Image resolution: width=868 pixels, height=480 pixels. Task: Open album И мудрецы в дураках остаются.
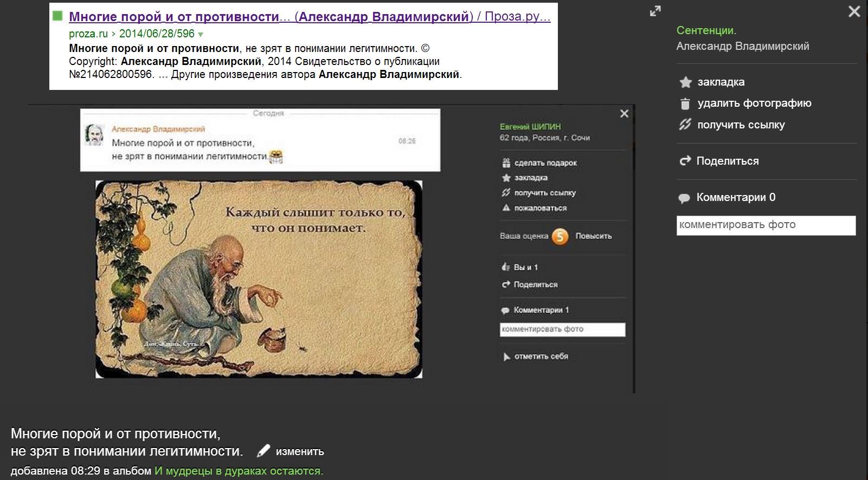(239, 471)
